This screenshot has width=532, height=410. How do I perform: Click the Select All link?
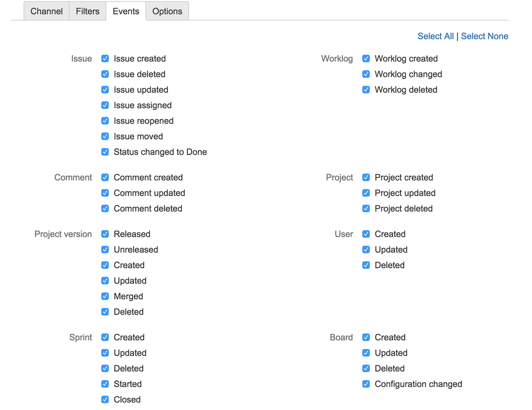(436, 36)
